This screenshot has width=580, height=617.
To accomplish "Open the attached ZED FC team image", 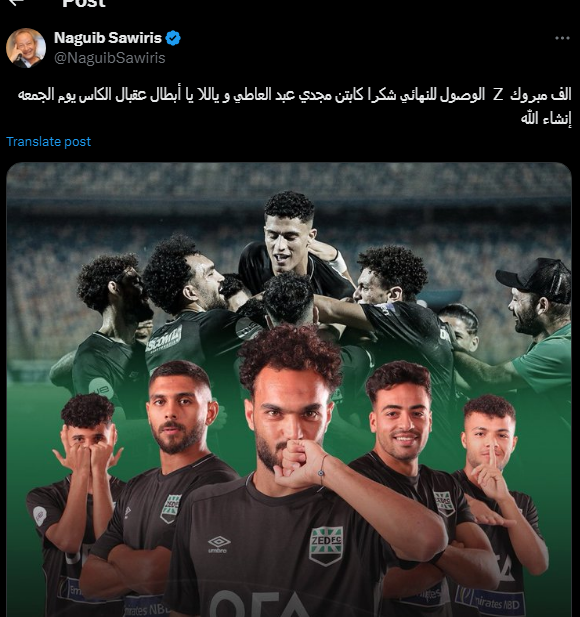I will click(289, 390).
